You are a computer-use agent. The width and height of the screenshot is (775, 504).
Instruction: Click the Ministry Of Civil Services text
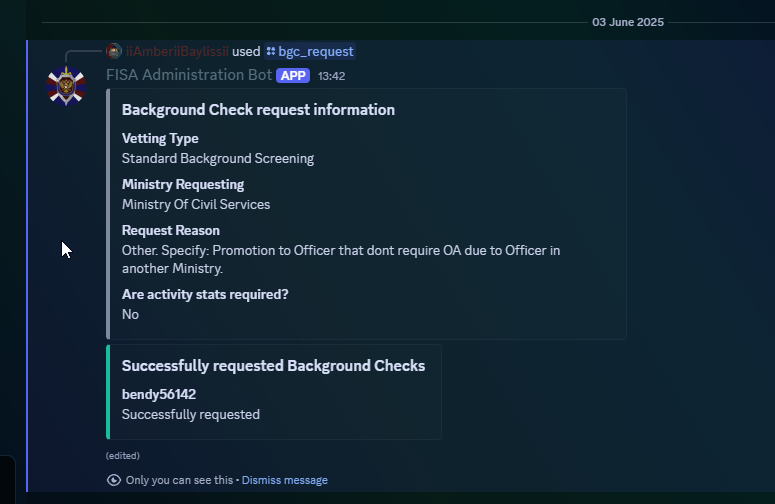(x=196, y=205)
